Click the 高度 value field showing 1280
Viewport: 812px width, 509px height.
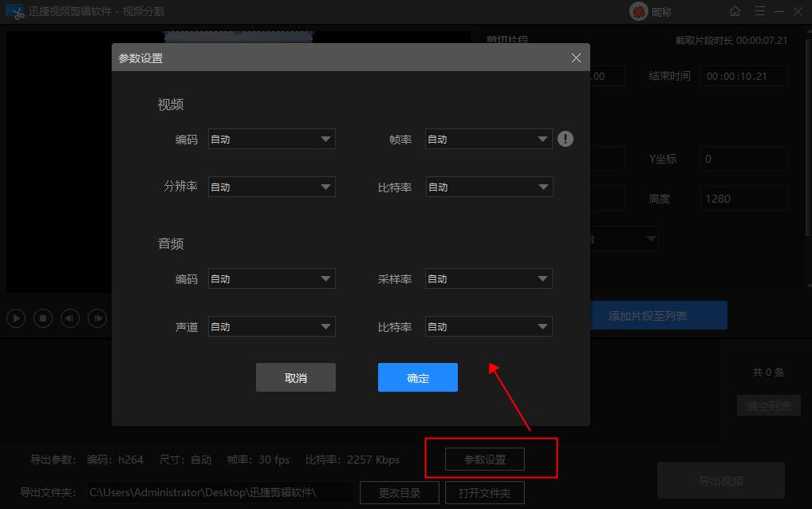pos(743,198)
